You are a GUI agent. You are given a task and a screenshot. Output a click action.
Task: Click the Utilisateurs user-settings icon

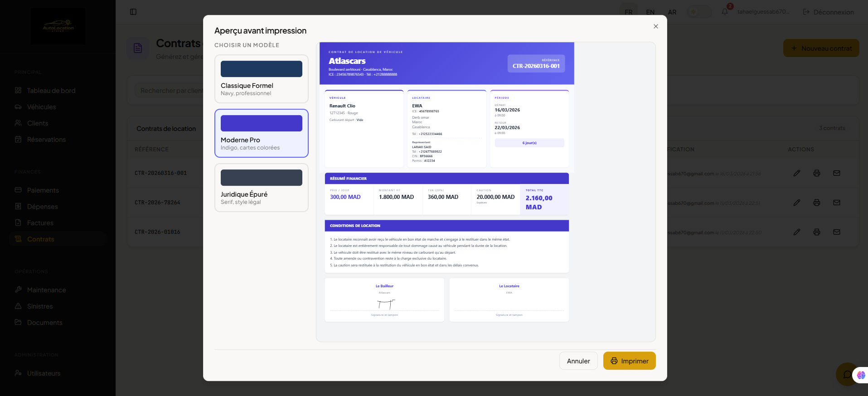click(x=18, y=373)
